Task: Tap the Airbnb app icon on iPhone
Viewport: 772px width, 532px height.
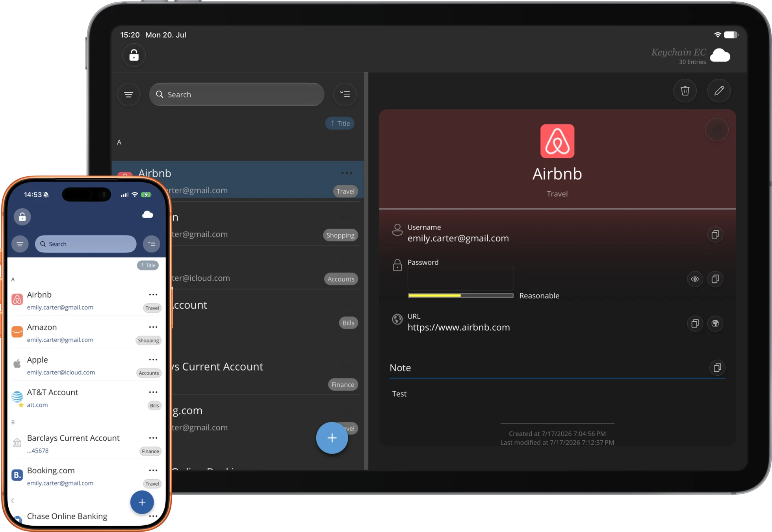Action: click(x=17, y=299)
